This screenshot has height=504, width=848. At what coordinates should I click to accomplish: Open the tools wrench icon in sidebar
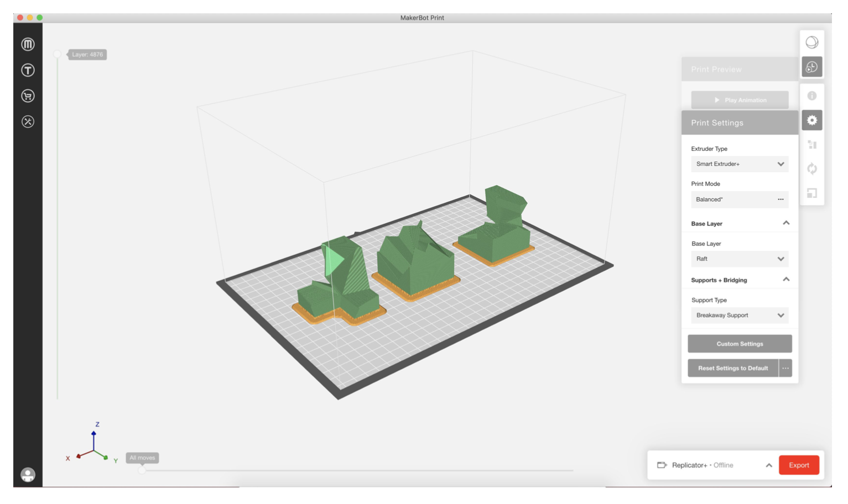28,122
